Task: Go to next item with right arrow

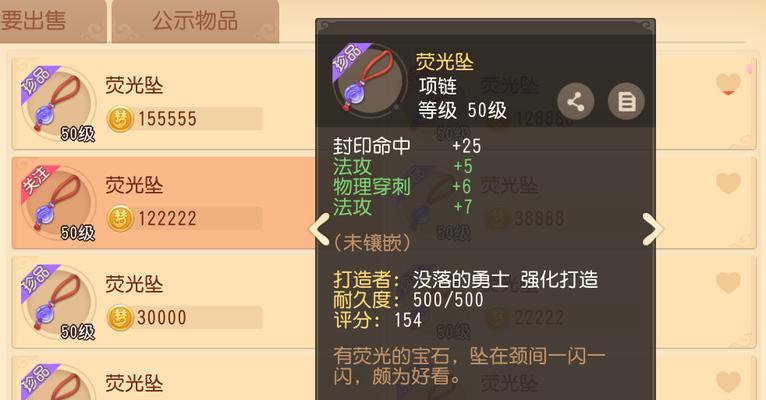Action: (x=652, y=229)
